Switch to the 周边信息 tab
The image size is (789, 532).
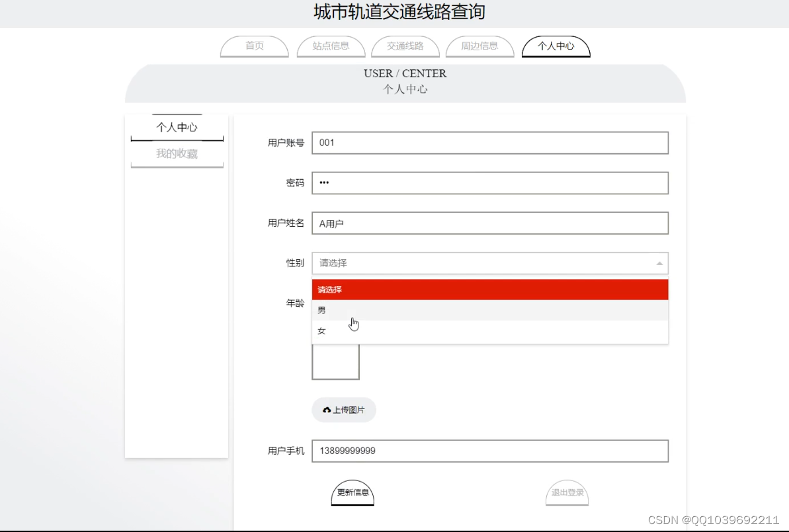pos(479,46)
